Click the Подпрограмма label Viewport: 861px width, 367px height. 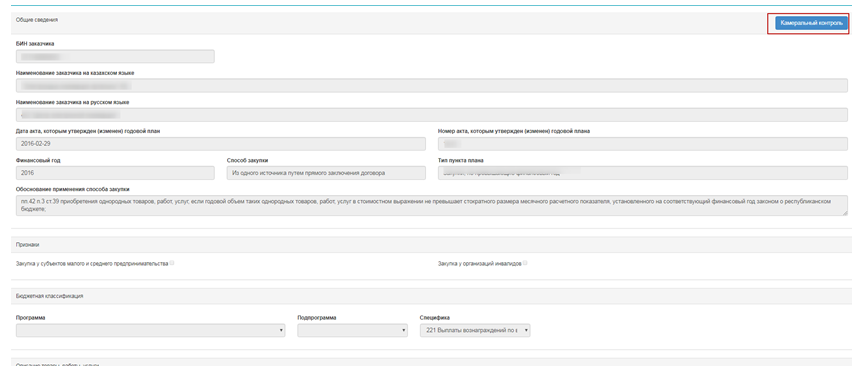[x=316, y=318]
